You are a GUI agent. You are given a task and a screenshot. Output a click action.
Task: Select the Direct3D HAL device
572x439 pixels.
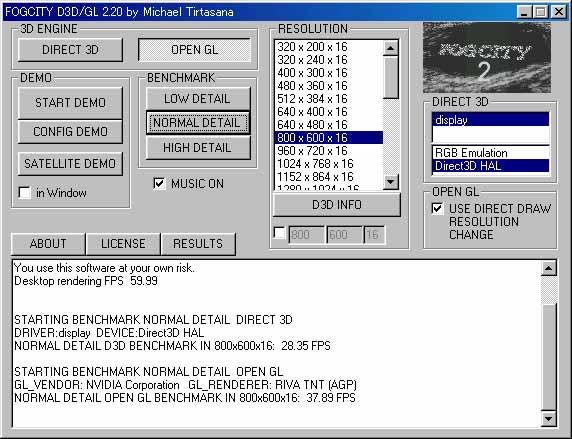coord(491,166)
